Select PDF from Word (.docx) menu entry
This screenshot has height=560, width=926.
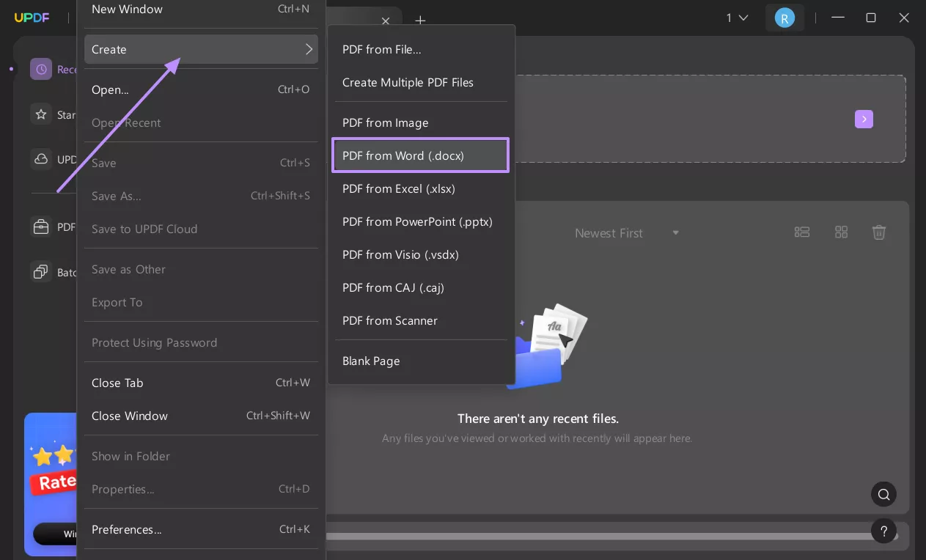click(420, 155)
